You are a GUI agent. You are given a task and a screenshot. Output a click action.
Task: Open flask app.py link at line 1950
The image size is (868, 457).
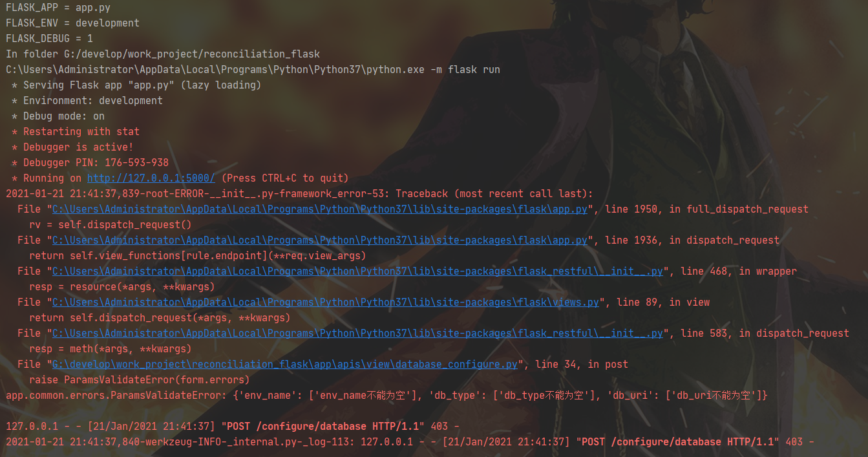point(320,209)
